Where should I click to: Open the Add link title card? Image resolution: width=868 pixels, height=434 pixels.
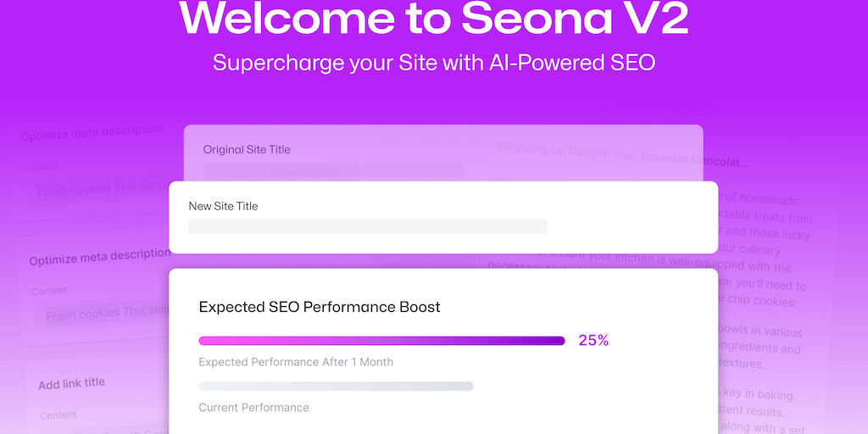[71, 384]
